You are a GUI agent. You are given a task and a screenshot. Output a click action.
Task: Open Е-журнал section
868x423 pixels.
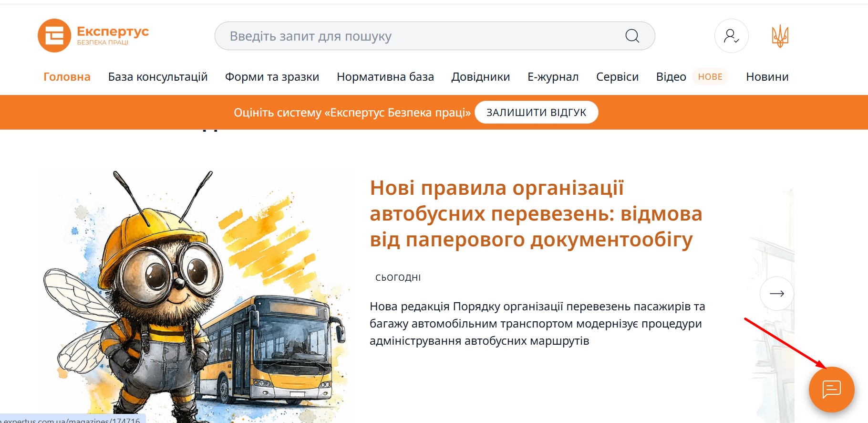click(x=553, y=77)
